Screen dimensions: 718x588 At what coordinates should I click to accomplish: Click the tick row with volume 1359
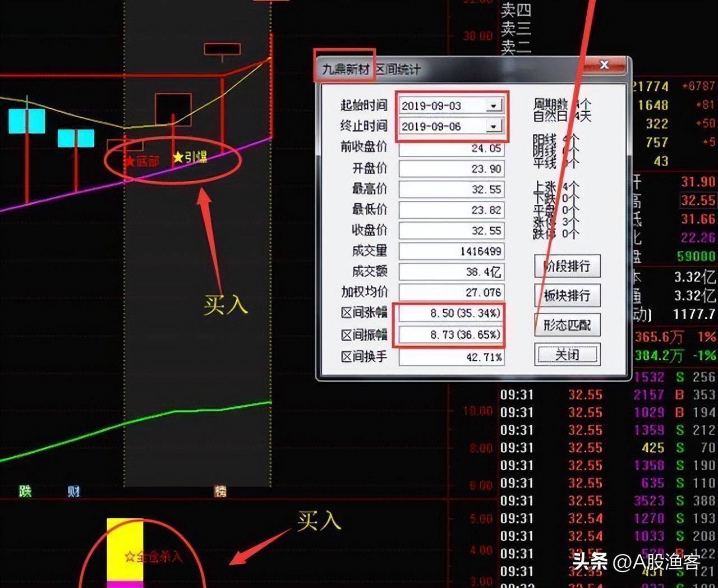point(608,430)
